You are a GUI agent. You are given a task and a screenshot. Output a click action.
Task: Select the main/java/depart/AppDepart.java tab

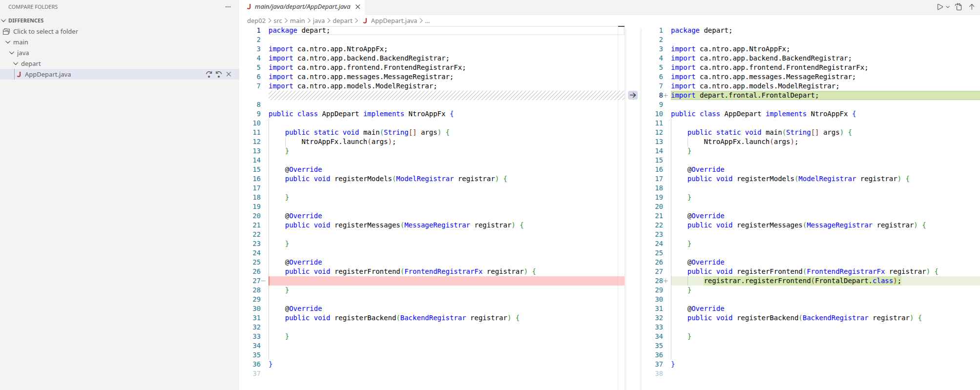pos(302,7)
